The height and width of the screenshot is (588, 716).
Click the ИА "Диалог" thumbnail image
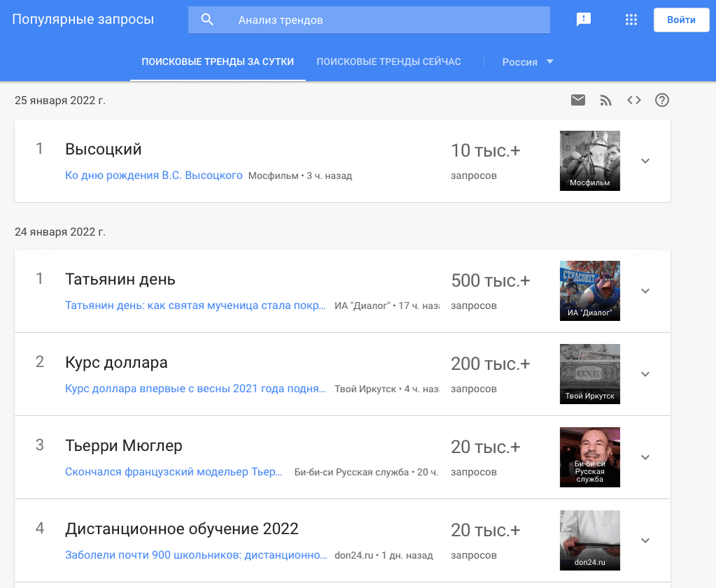coord(590,291)
